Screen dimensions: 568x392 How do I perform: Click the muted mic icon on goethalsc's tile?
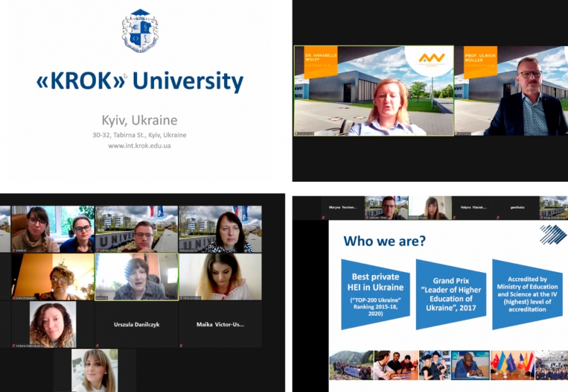[x=498, y=217]
